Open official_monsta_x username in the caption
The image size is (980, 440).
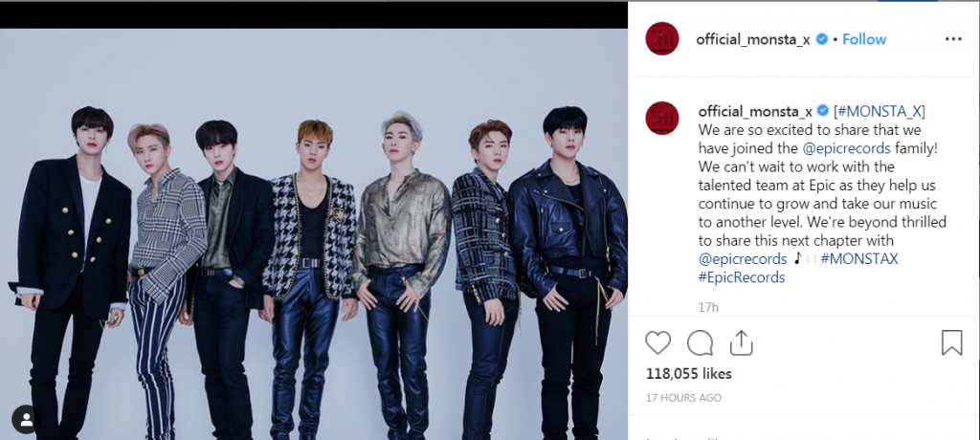755,111
